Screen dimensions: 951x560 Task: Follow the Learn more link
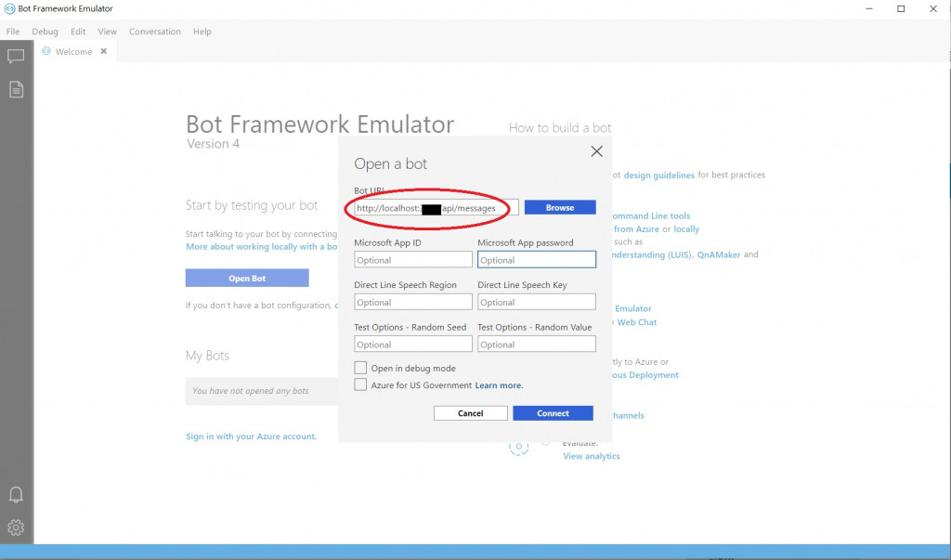pyautogui.click(x=499, y=385)
